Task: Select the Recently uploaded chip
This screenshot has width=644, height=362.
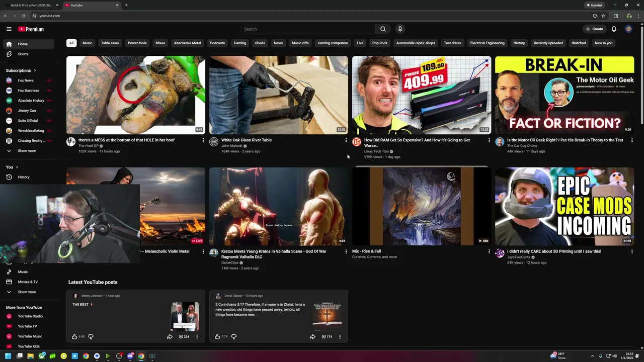Action: (548, 43)
